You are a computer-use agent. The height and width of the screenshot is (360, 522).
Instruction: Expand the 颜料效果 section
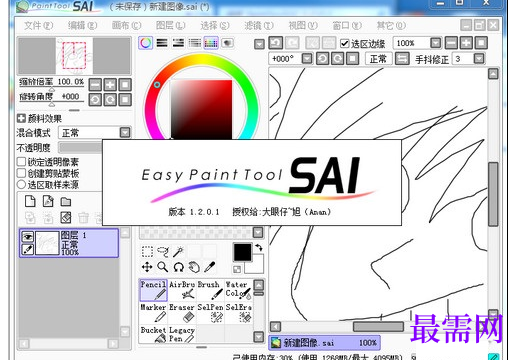(21, 118)
